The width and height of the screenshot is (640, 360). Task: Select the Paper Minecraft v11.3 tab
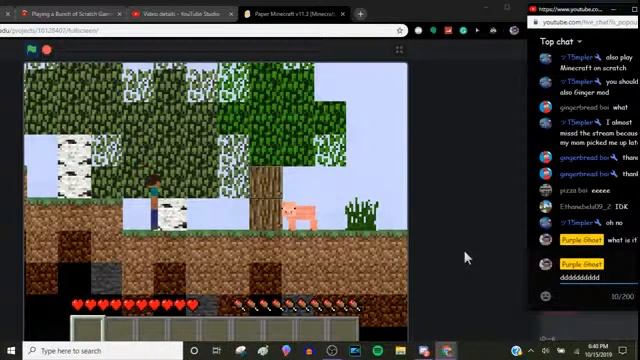(294, 14)
